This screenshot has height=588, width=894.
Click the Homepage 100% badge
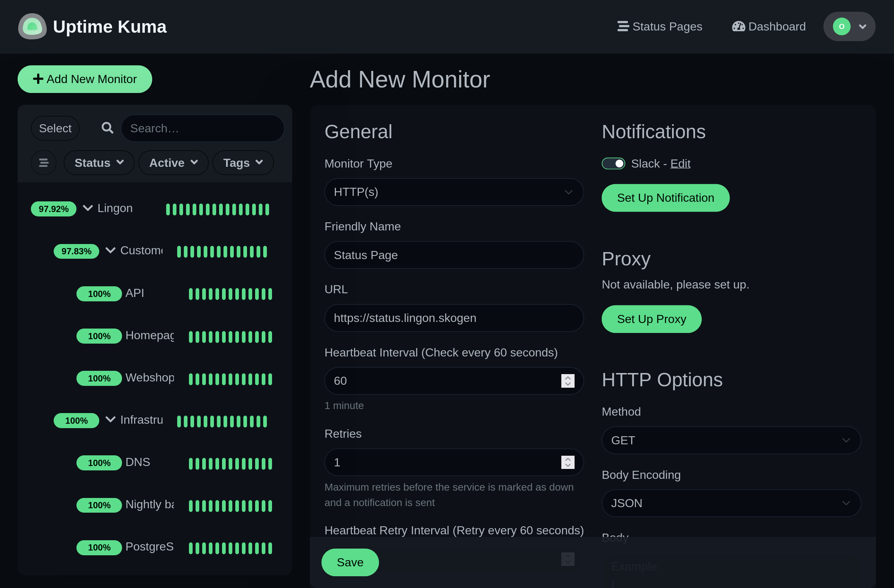(x=99, y=336)
